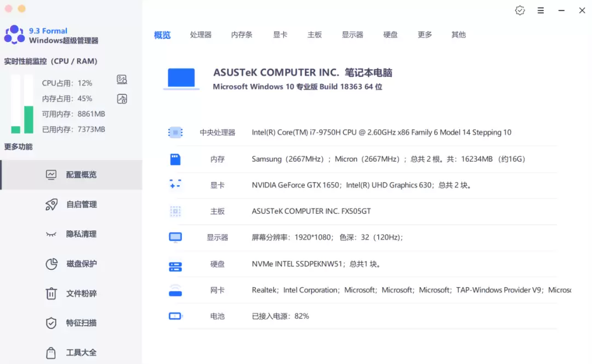Open 自启管理 from the sidebar

(71, 204)
